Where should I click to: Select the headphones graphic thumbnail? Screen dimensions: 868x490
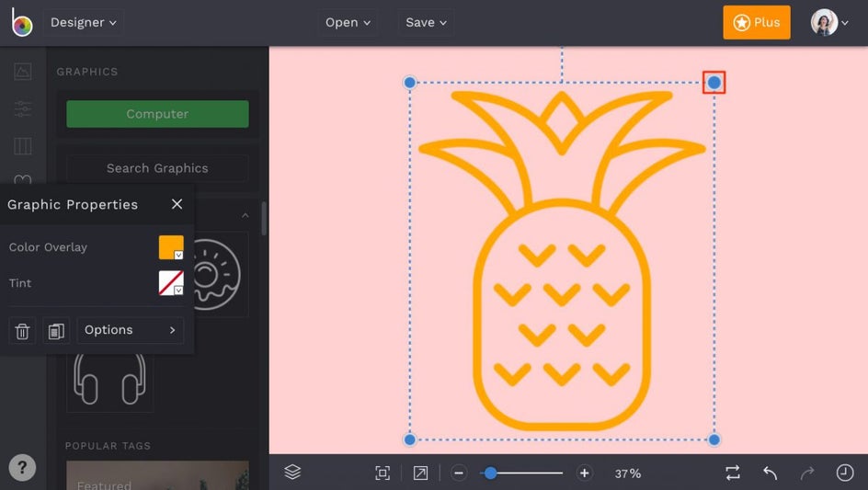click(x=109, y=381)
